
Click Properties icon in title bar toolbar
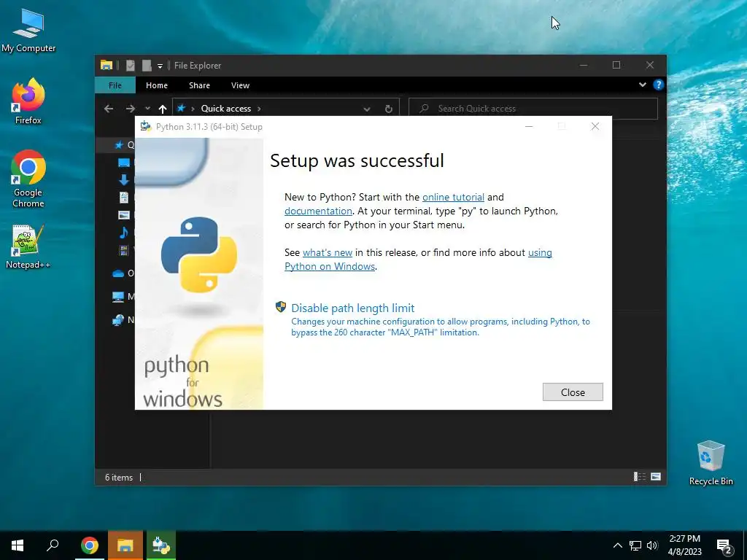coord(131,65)
